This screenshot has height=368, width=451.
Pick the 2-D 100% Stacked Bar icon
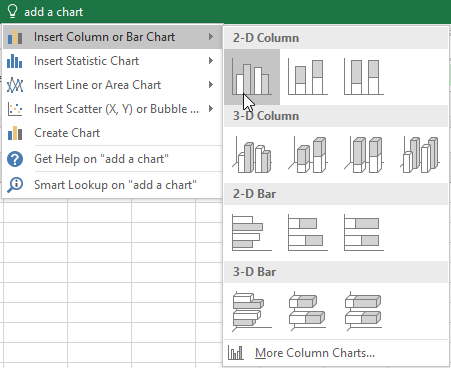point(364,233)
